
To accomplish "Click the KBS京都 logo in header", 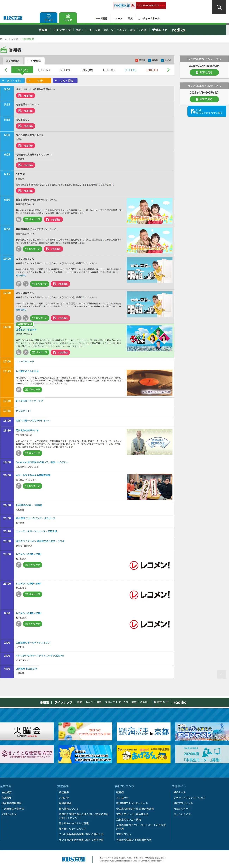I will pyautogui.click(x=13, y=18).
